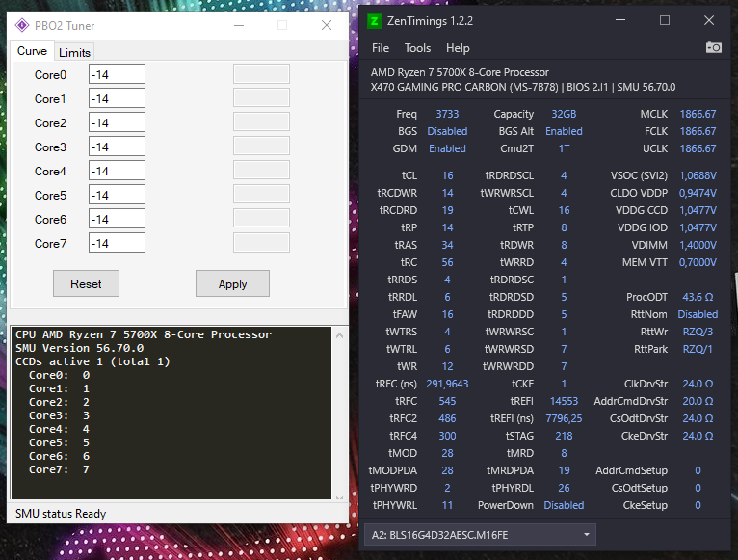Click the tRFC (ns) value 291,9643
The width and height of the screenshot is (738, 560).
coord(447,384)
